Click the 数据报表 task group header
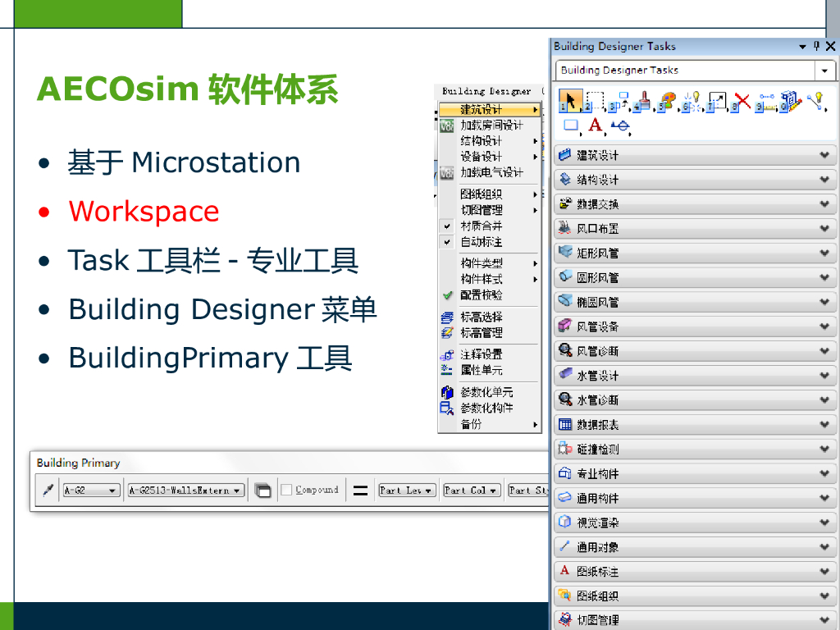The height and width of the screenshot is (630, 840). [695, 424]
